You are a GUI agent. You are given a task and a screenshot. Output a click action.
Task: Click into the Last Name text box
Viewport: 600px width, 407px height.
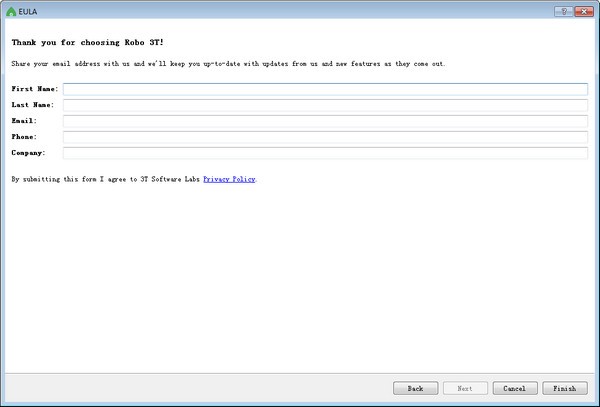click(325, 105)
